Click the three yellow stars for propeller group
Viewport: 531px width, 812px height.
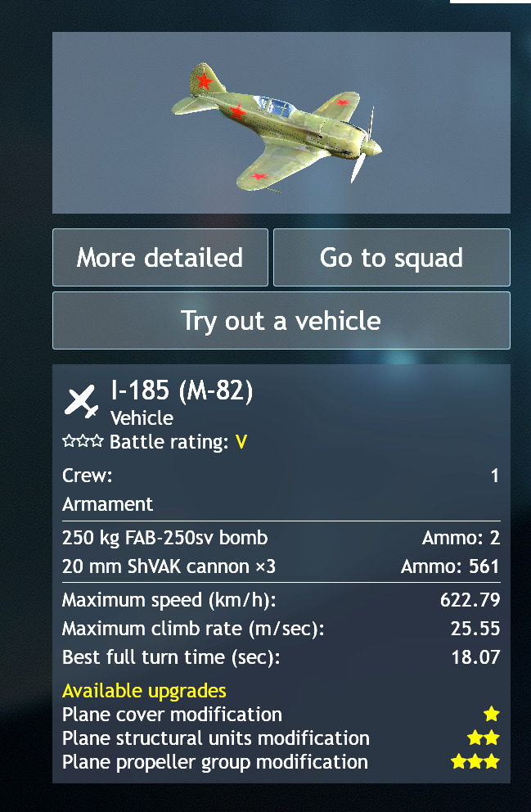tap(475, 762)
